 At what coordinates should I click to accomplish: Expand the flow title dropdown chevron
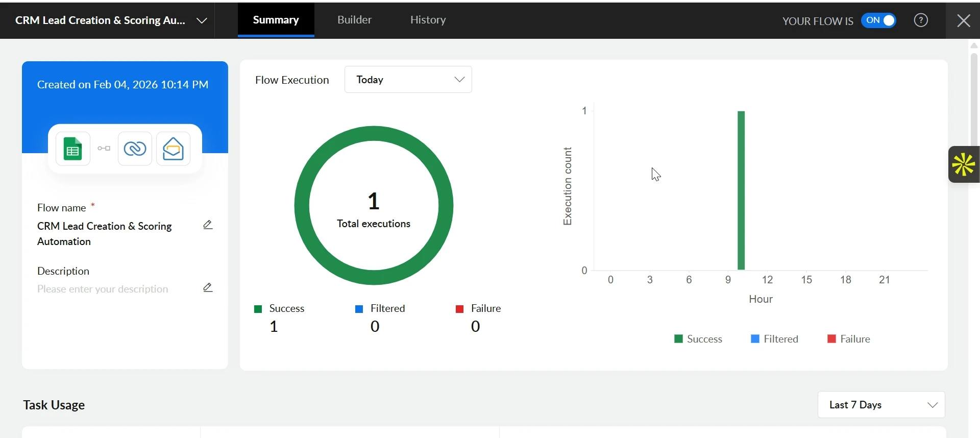coord(202,21)
